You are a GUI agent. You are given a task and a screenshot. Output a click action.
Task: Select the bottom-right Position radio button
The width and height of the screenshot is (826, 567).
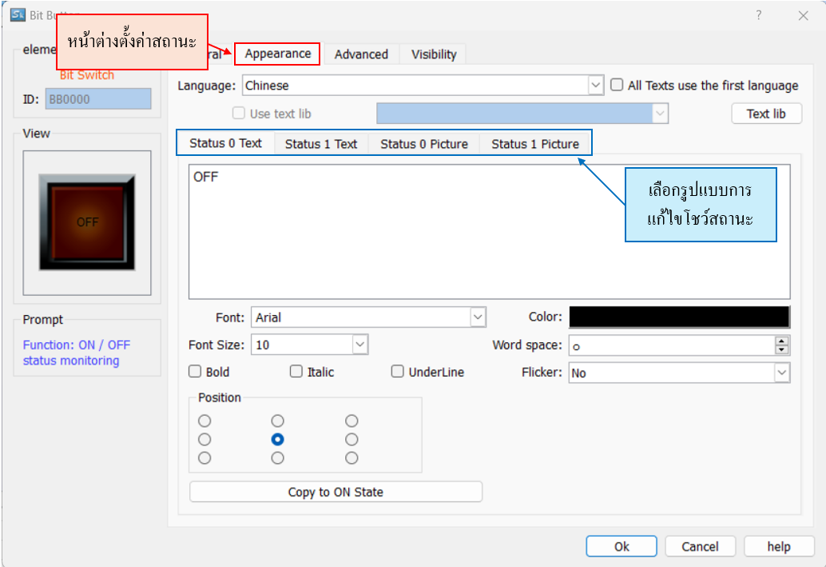(351, 458)
